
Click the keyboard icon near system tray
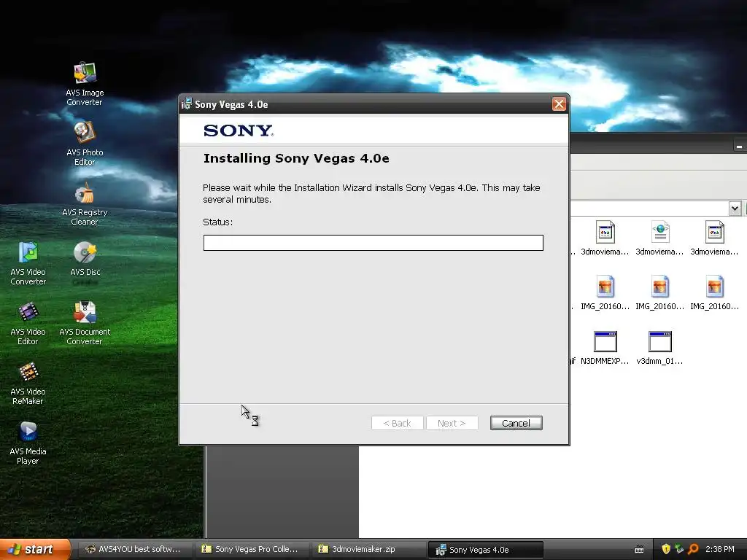pos(639,550)
